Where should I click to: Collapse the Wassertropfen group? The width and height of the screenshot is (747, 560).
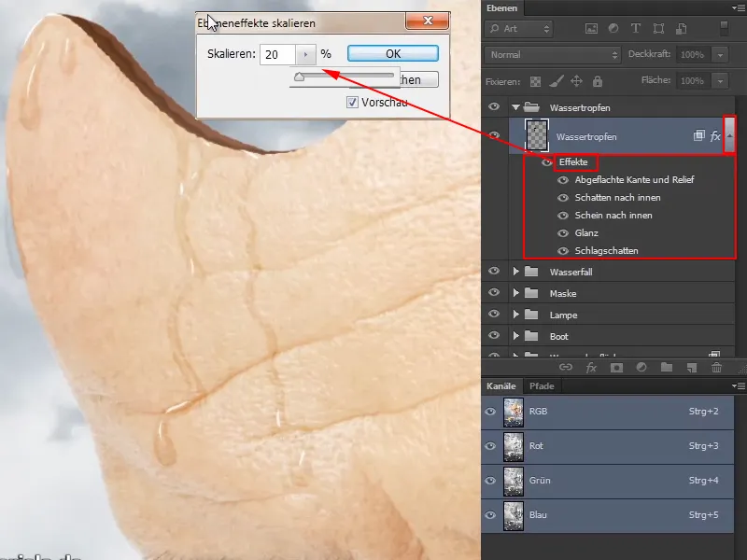[x=515, y=107]
